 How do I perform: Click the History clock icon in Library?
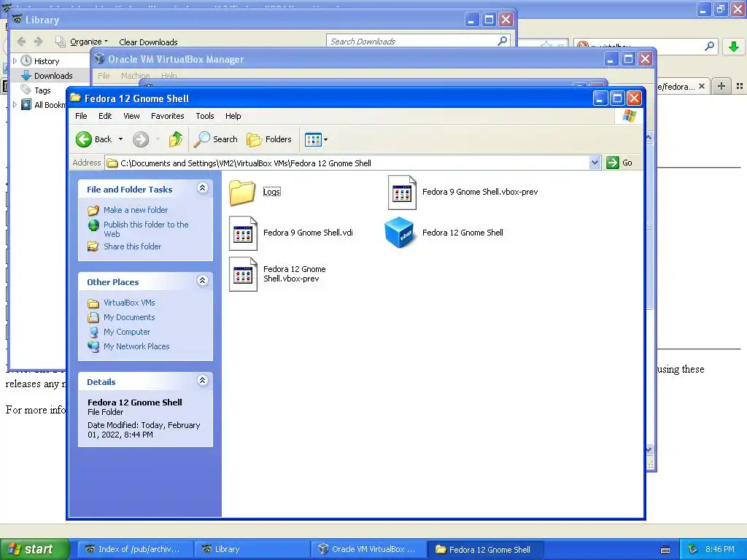[x=26, y=61]
